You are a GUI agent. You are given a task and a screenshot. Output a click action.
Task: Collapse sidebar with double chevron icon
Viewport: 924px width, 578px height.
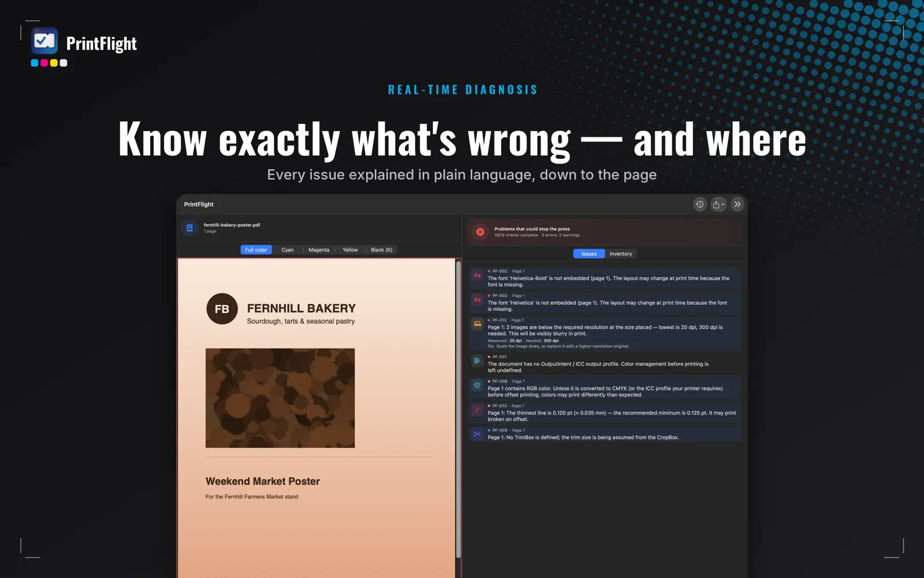[737, 204]
